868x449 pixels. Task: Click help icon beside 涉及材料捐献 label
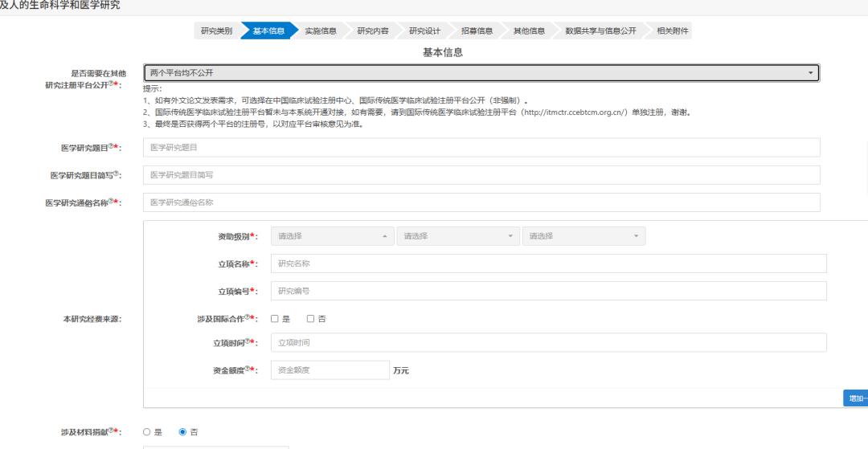(111, 431)
